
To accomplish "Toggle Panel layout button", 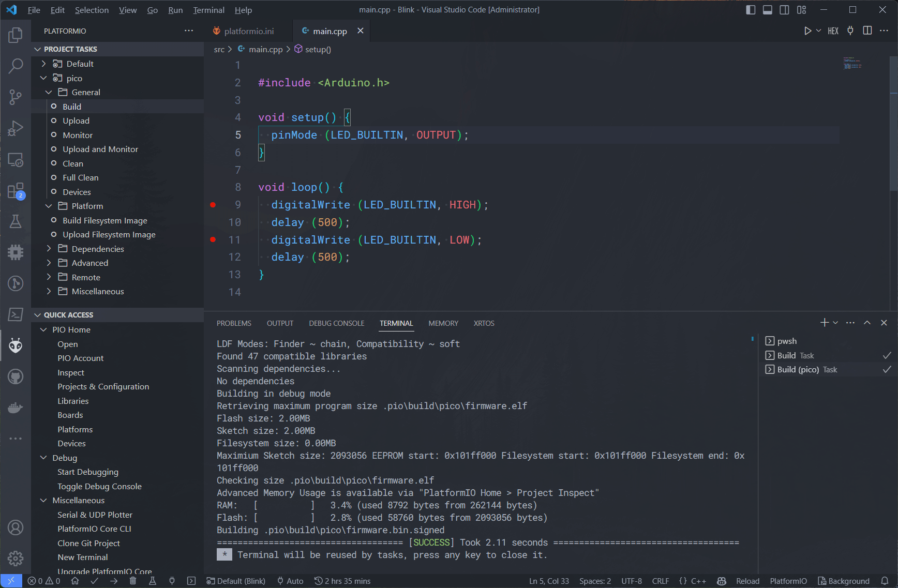I will (768, 10).
